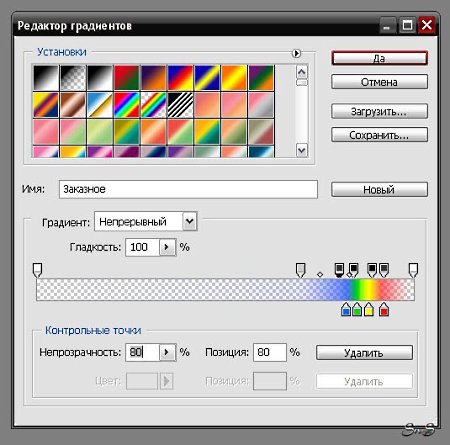
Task: Select the red color stop marker
Action: (x=384, y=310)
